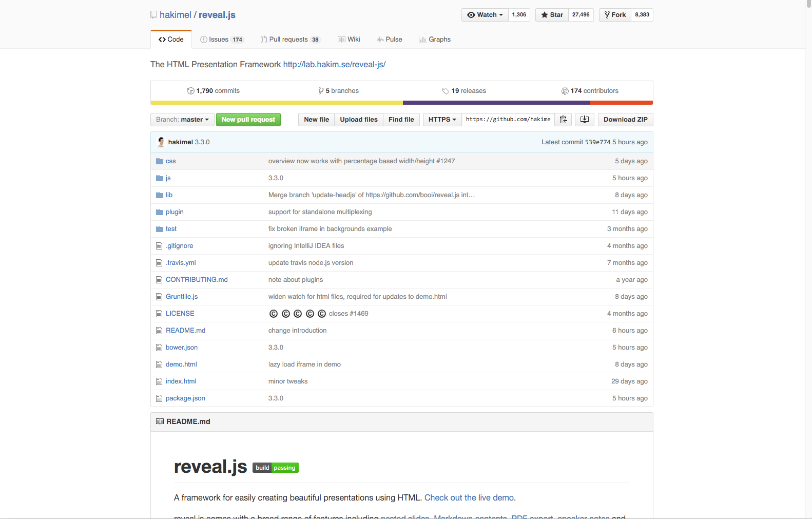This screenshot has height=519, width=812.
Task: Open the commit 539e774 link
Action: (x=598, y=142)
